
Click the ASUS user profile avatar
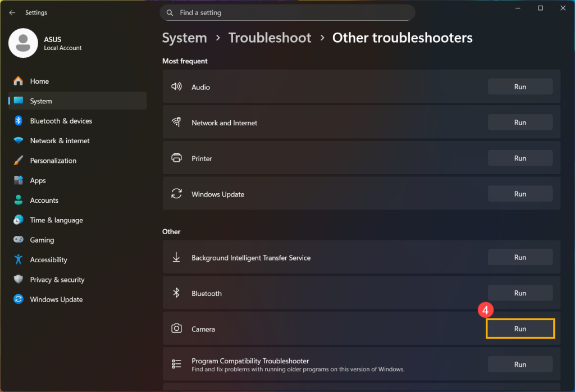pos(23,43)
